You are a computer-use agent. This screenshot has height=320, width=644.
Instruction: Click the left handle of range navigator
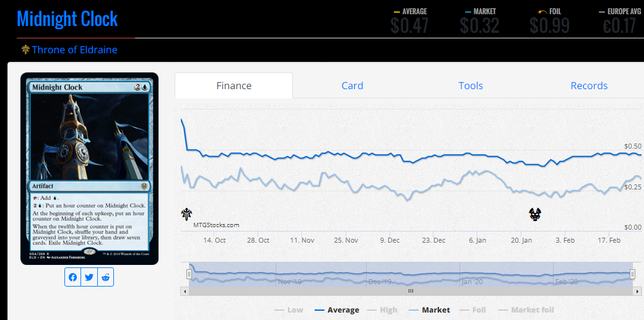[x=189, y=274]
